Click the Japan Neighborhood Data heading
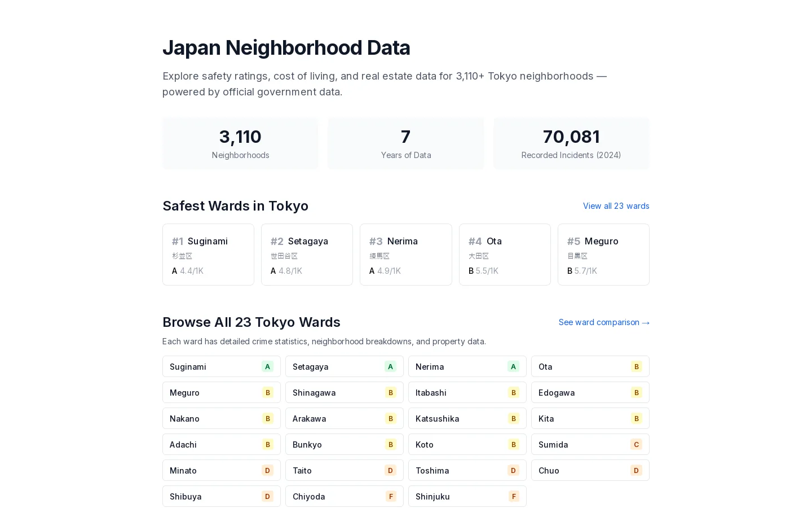Viewport: 812px width, 508px height. [x=286, y=47]
